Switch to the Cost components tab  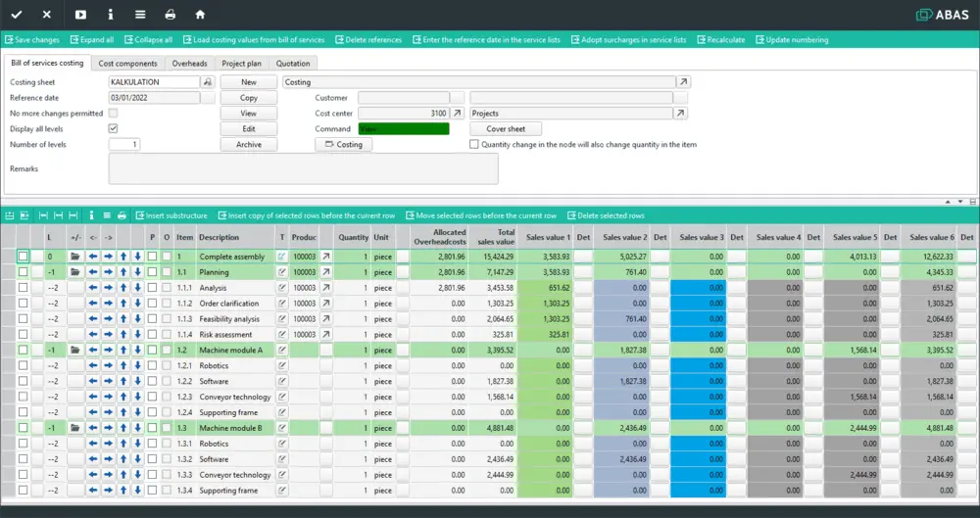tap(128, 63)
